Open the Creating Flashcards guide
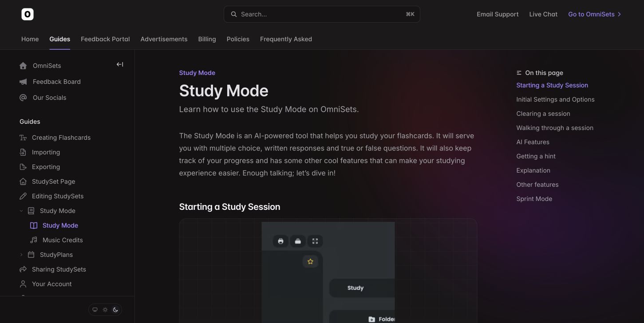644x323 pixels. (61, 138)
